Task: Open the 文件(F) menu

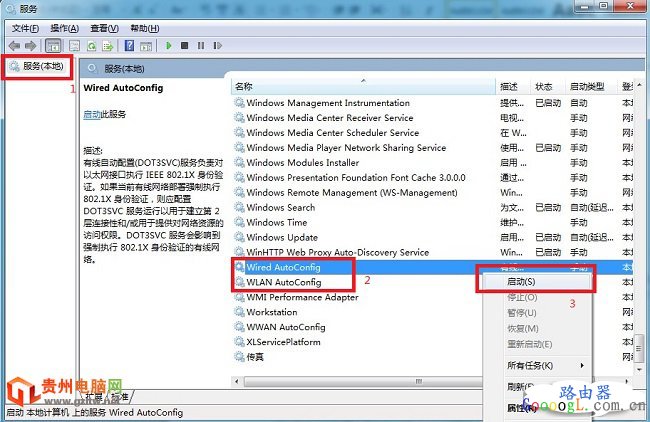Action: pos(24,29)
